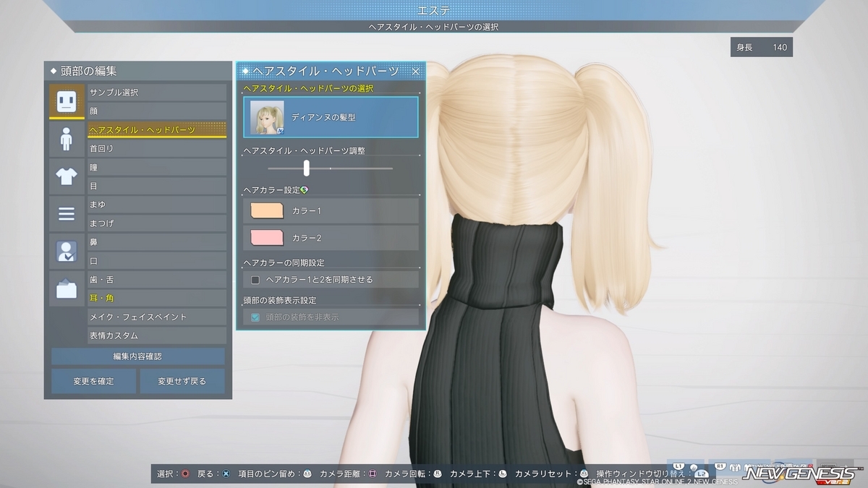Select the body figure category icon
868x488 pixels.
coord(67,139)
